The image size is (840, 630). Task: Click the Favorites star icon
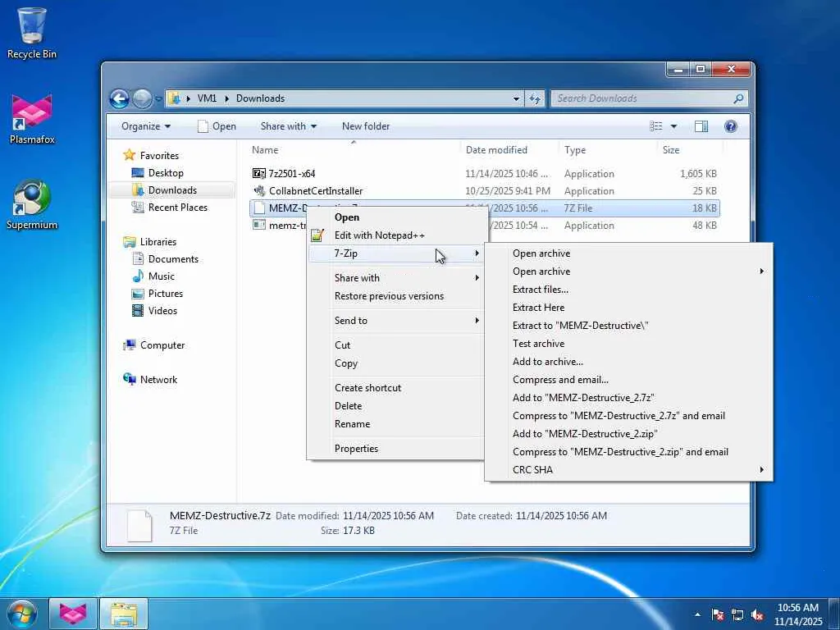tap(129, 155)
